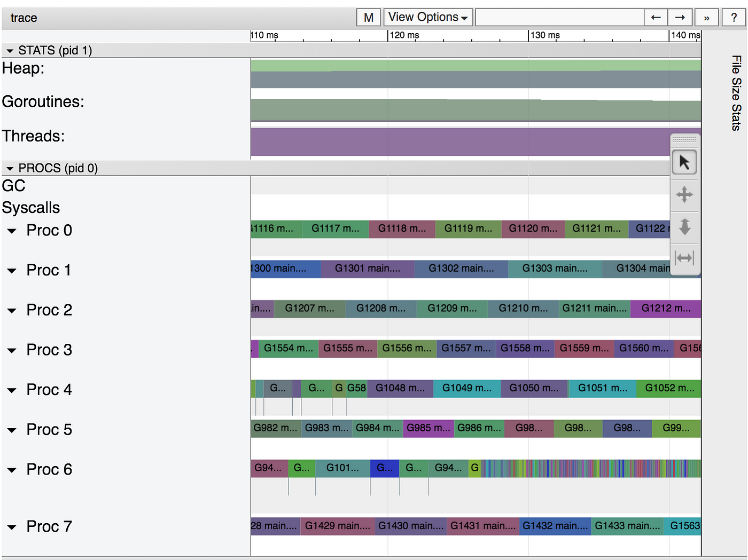The width and height of the screenshot is (748, 560).
Task: Select slice G1052 on Proc 4
Action: (669, 388)
